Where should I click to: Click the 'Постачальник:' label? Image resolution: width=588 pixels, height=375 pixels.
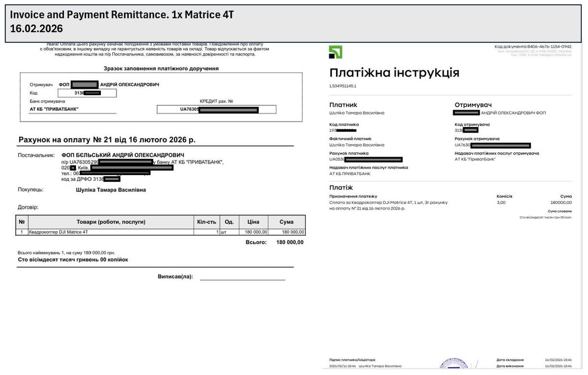pos(36,155)
